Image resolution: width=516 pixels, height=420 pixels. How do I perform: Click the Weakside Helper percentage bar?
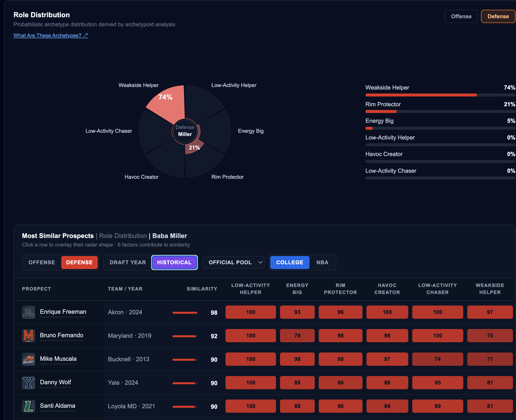[440, 95]
